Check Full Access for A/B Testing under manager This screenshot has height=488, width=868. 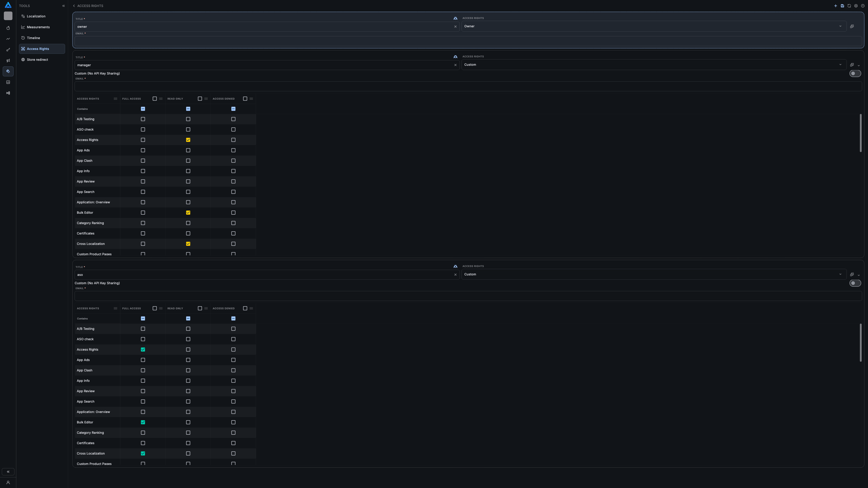click(x=143, y=119)
